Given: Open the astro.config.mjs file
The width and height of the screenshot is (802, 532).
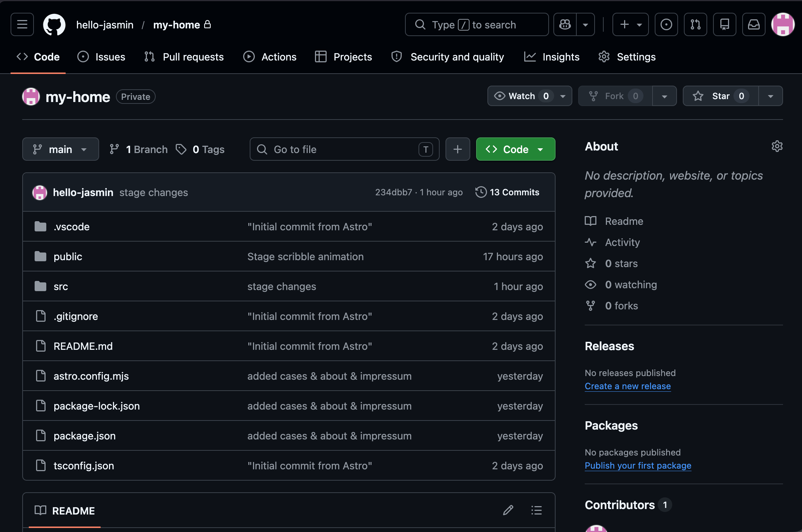Looking at the screenshot, I should tap(91, 376).
